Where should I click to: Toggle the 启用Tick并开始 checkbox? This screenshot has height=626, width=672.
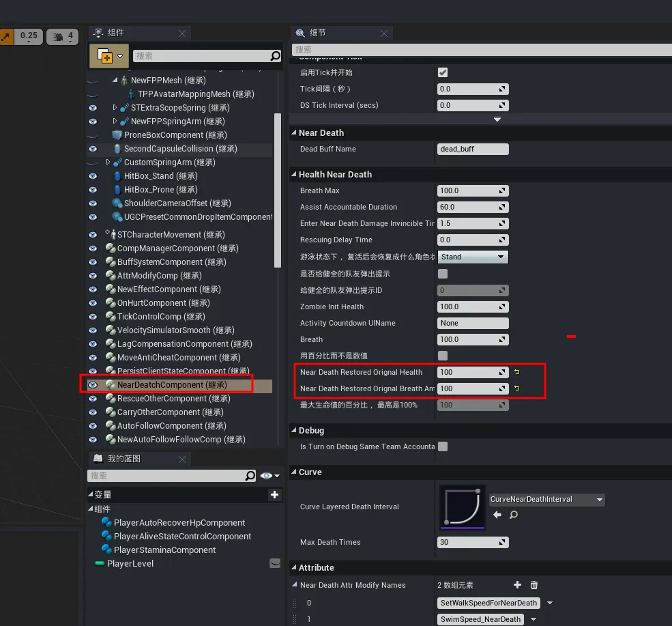click(x=443, y=72)
